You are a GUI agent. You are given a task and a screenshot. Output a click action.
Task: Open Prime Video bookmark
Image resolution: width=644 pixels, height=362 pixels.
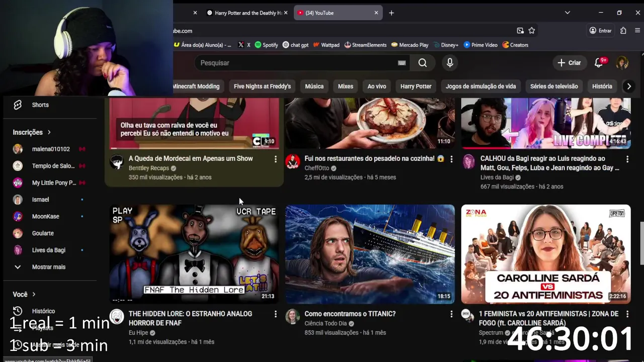(x=480, y=45)
